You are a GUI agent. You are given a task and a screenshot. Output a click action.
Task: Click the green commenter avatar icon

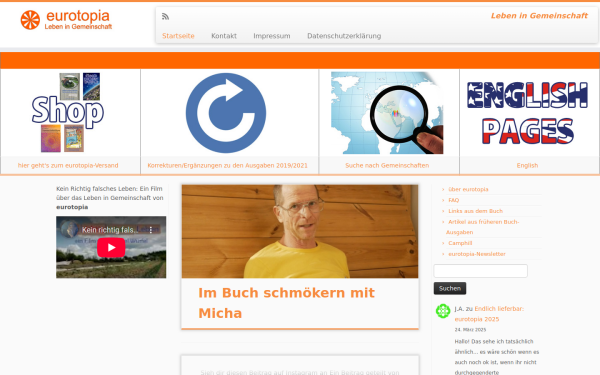443,311
